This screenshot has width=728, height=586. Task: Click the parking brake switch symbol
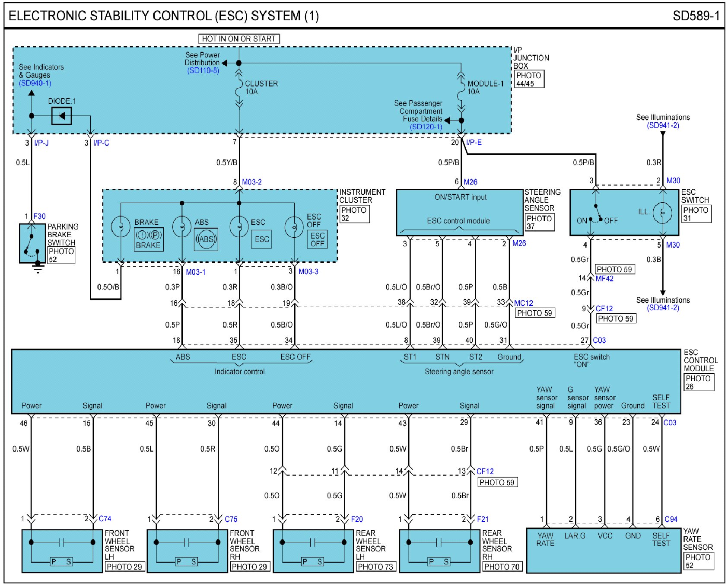pos(32,243)
